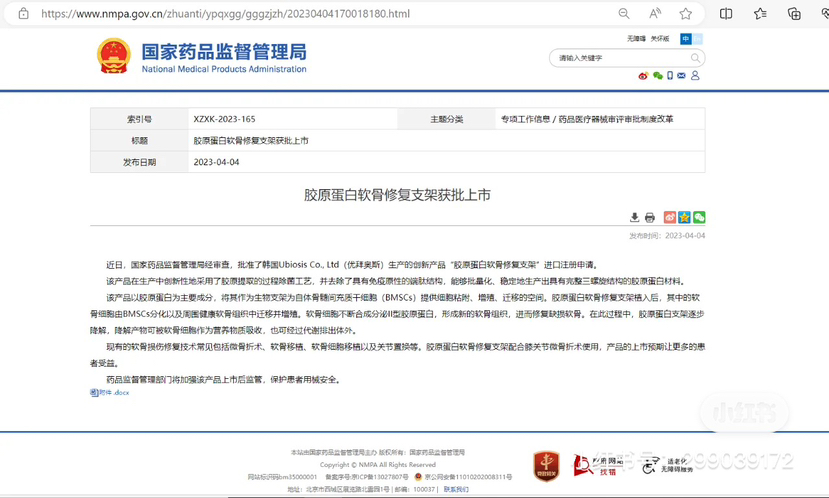Print the article using printer icon
Image resolution: width=829 pixels, height=498 pixels.
(x=650, y=217)
